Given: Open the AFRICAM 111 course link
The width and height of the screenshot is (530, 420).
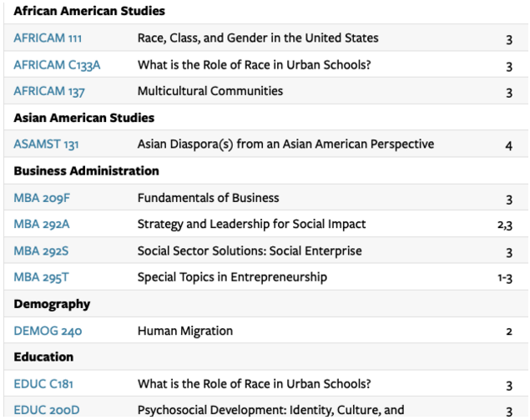Looking at the screenshot, I should click(48, 38).
